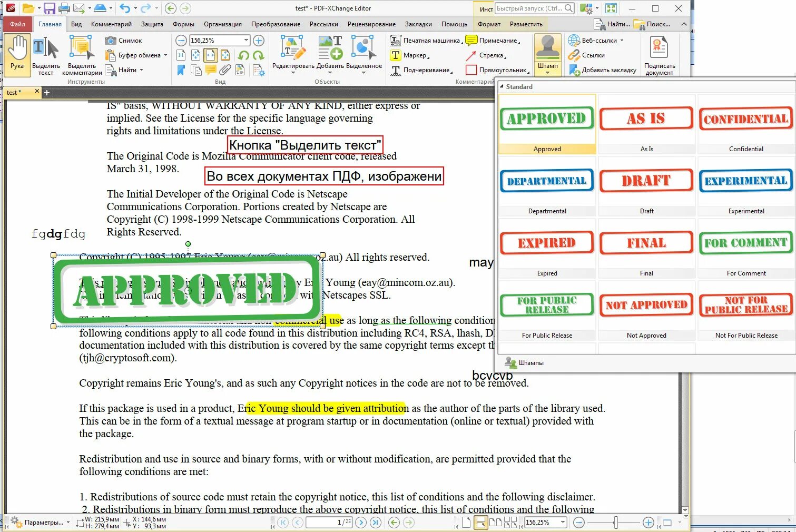The width and height of the screenshot is (796, 532).
Task: Expand the Найти dropdown arrow
Action: [x=141, y=70]
